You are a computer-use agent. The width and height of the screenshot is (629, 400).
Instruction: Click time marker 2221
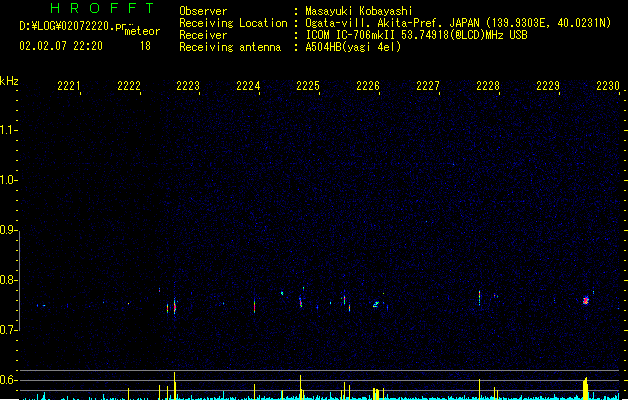coord(69,86)
